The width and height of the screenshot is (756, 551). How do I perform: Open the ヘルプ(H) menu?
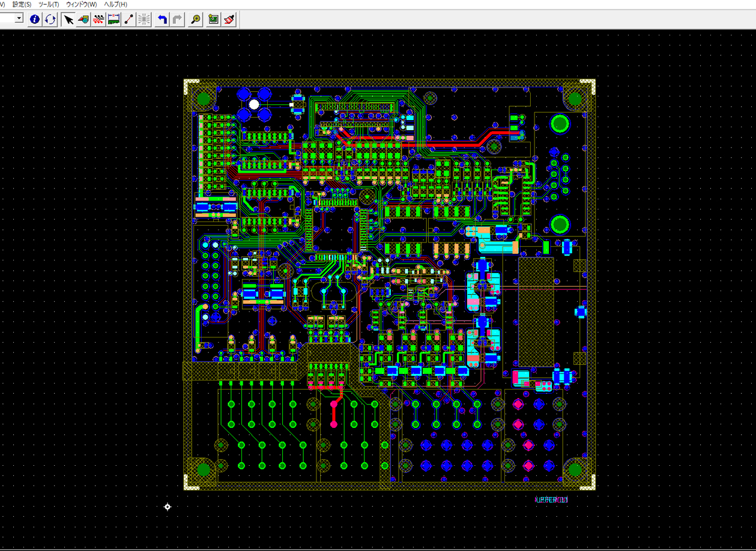coord(115,4)
